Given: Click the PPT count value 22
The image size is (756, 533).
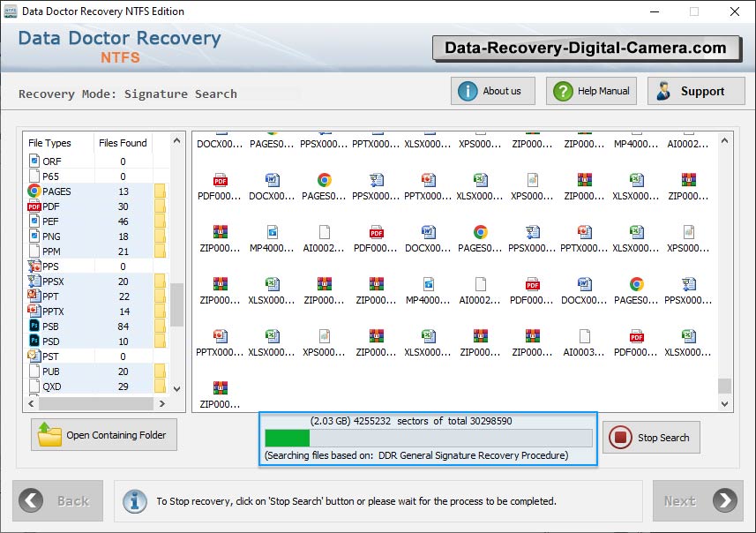Looking at the screenshot, I should point(124,297).
